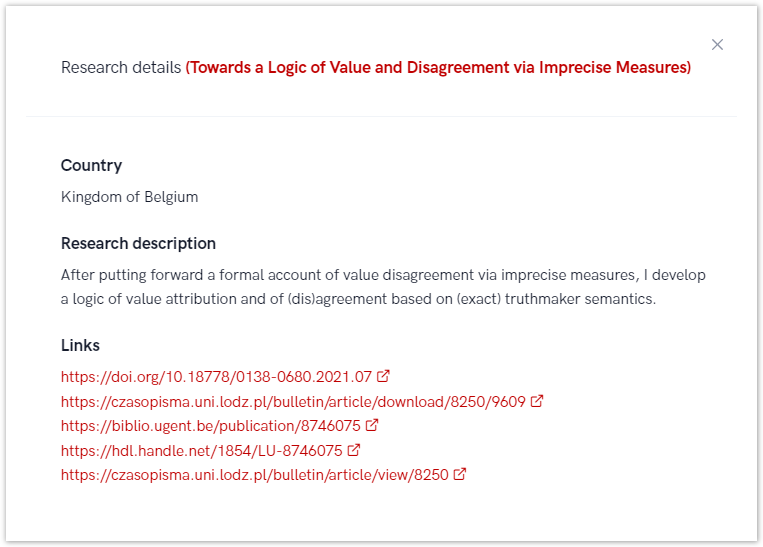Click the external-link icon beside the hdl.handle.net link
Viewport: 763px width, 547px height.
point(354,450)
